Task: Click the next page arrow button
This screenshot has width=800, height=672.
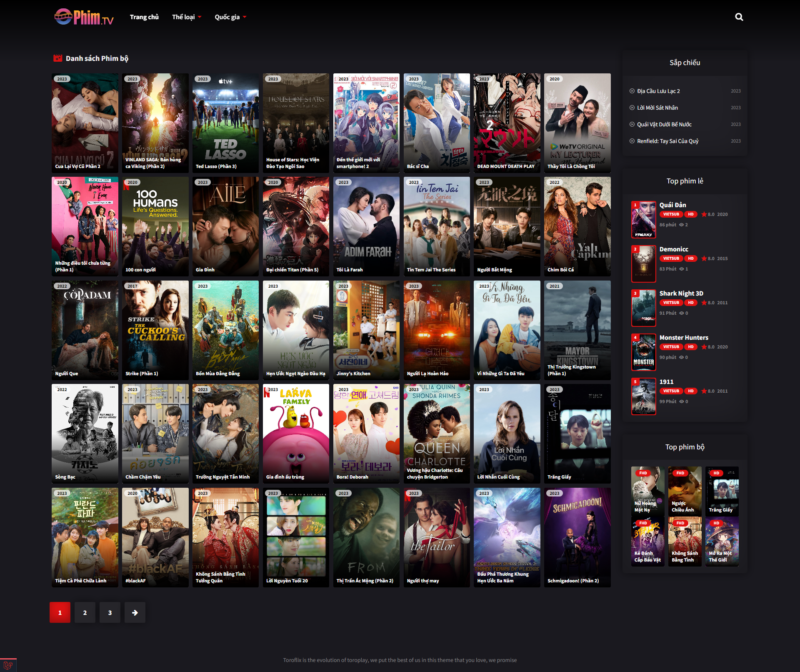Action: (x=135, y=612)
